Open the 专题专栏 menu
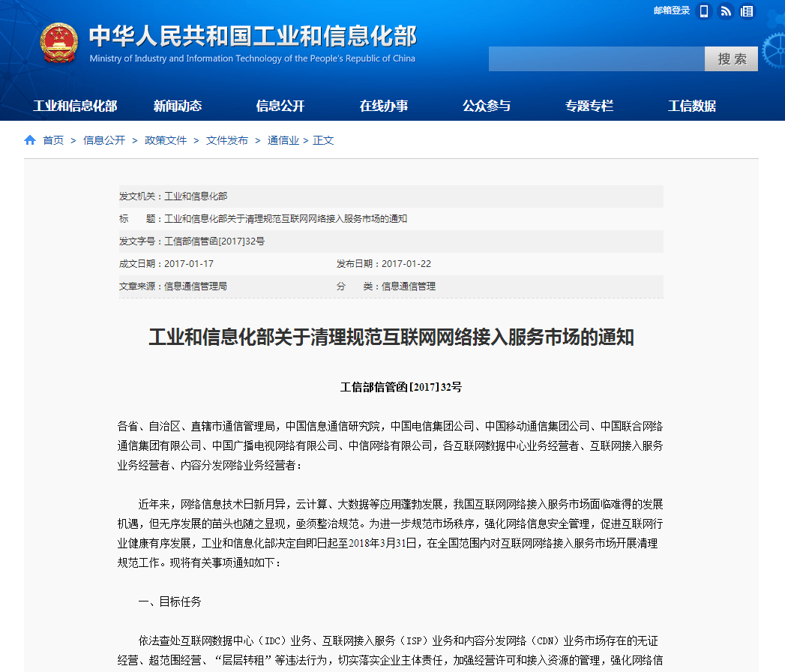Viewport: 785px width, 672px height. click(x=589, y=106)
